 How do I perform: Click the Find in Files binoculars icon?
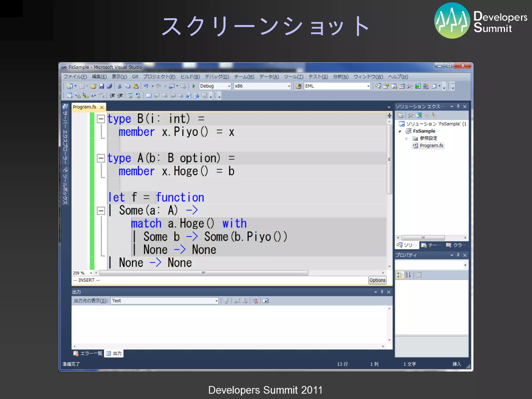[299, 86]
